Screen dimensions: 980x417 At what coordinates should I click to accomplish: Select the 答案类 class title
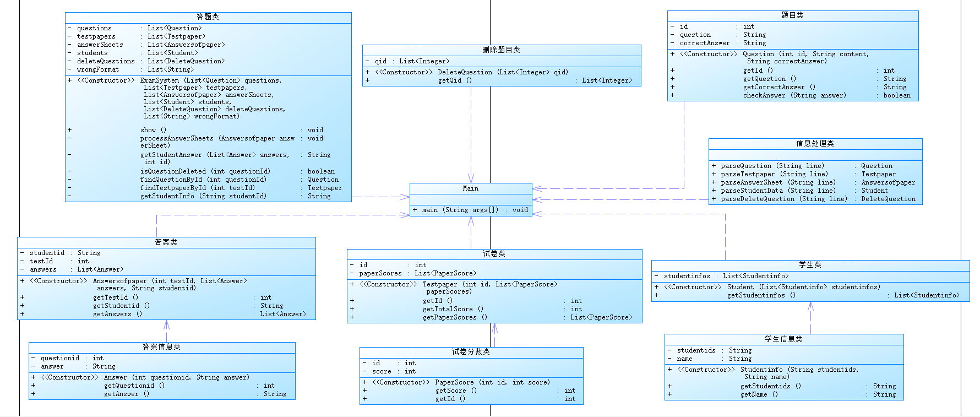coord(166,242)
